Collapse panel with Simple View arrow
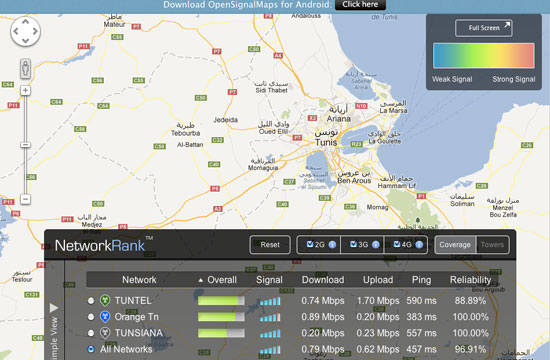This screenshot has width=550, height=360. coord(54,308)
